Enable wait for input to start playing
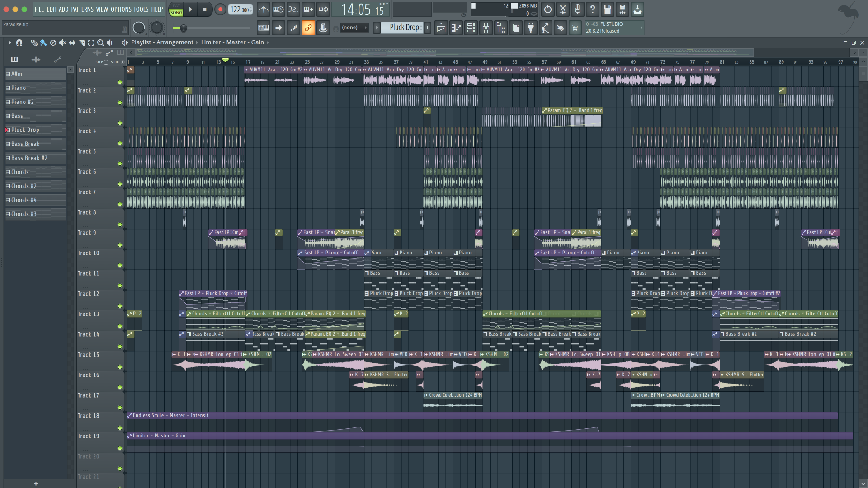The image size is (868, 488). coord(278,9)
